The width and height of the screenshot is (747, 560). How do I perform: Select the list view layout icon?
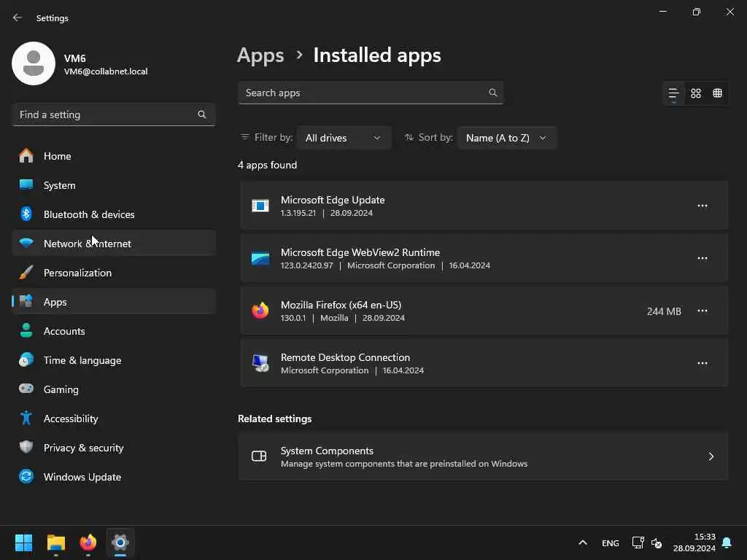click(673, 93)
